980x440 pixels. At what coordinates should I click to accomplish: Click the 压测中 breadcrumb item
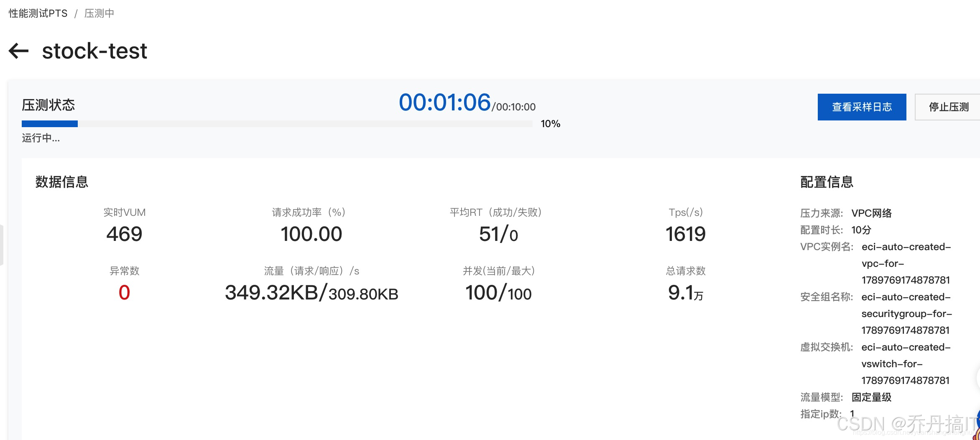click(x=99, y=13)
